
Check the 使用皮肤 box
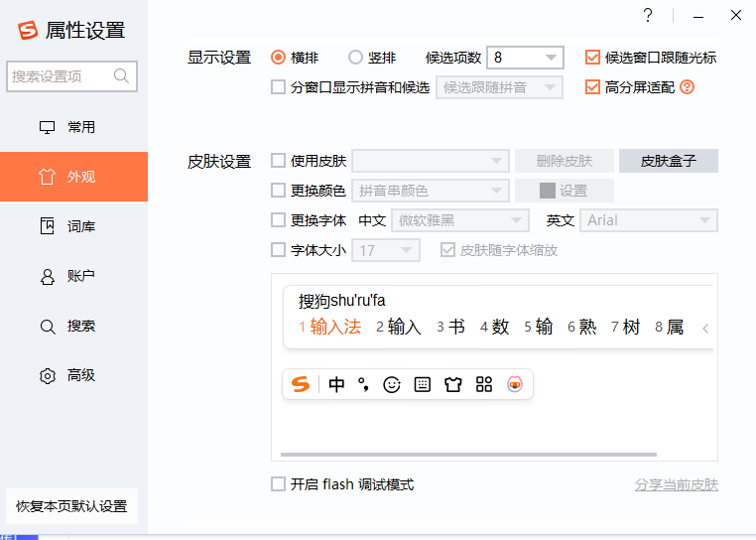click(x=278, y=161)
